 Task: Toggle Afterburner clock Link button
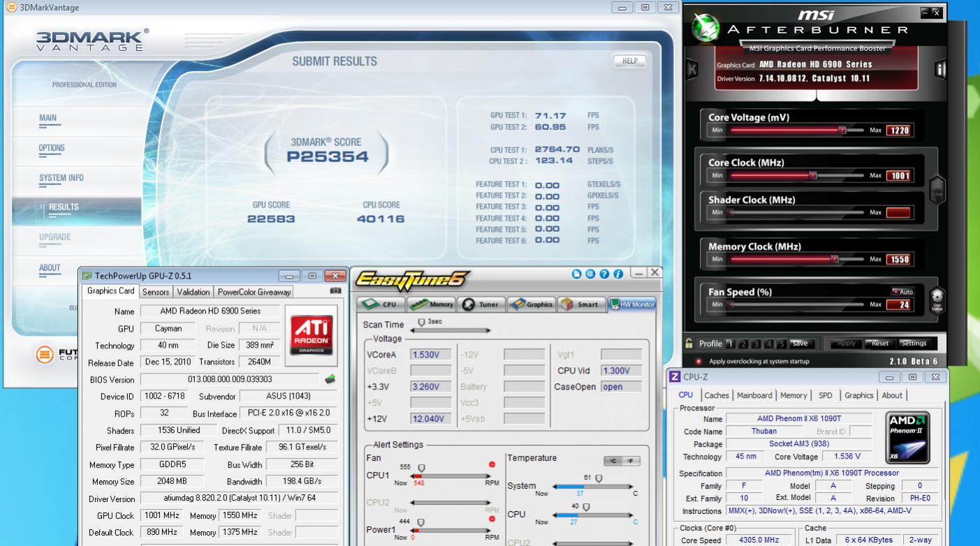coord(937,189)
